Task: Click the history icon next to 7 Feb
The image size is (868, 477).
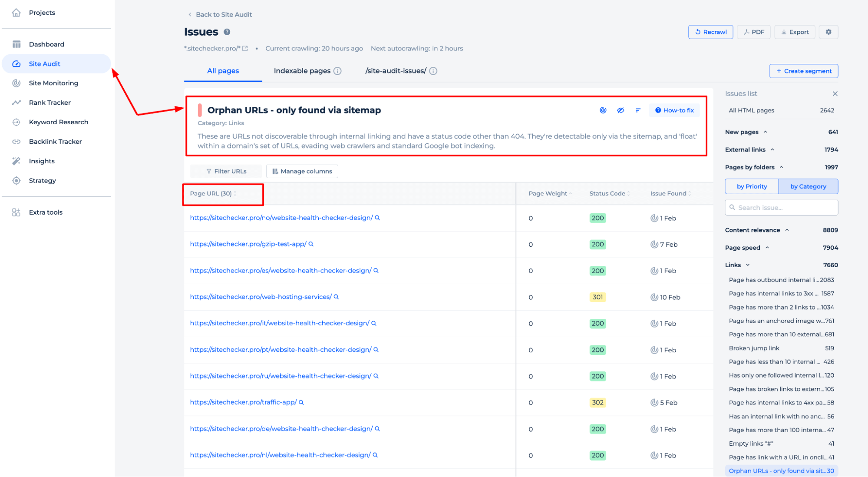Action: 654,245
